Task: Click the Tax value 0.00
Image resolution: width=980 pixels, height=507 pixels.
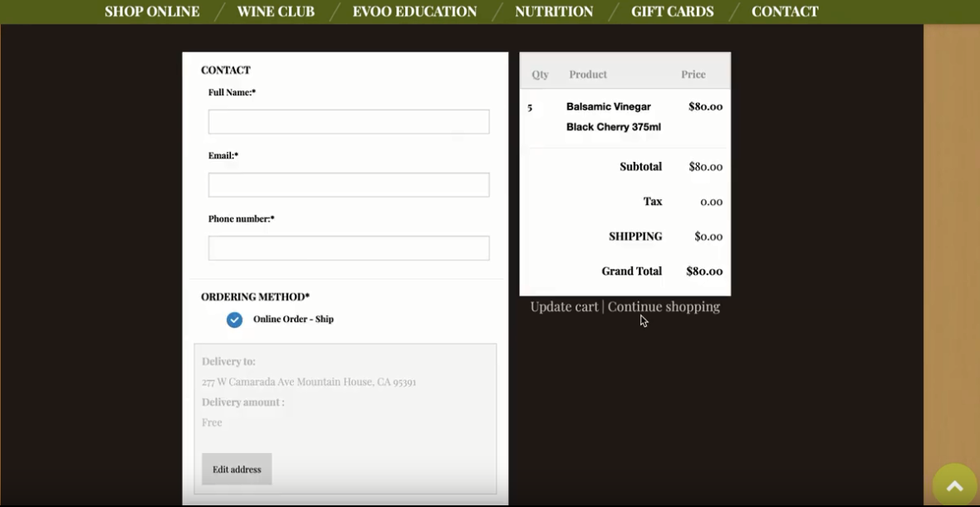Action: click(x=711, y=202)
